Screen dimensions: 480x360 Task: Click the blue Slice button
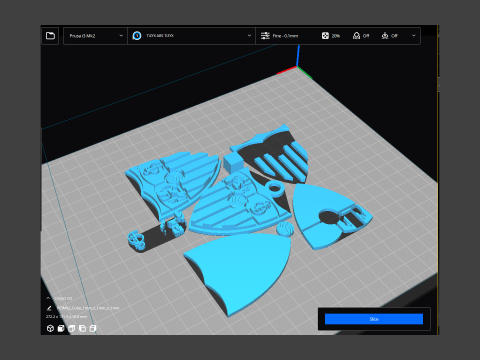point(374,319)
